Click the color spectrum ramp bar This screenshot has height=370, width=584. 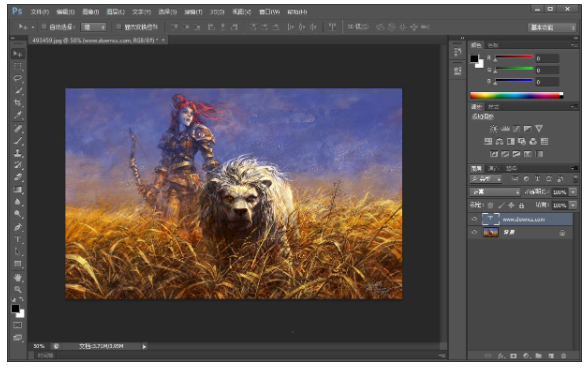pyautogui.click(x=517, y=96)
